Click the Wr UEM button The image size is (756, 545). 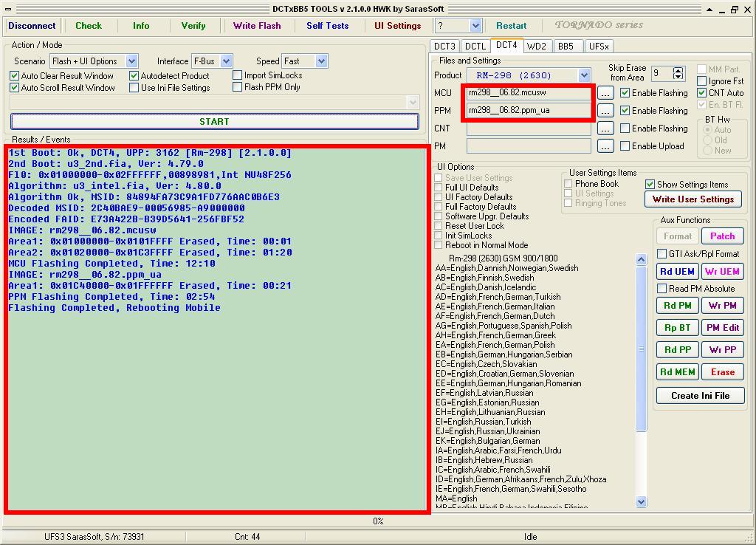click(x=722, y=272)
